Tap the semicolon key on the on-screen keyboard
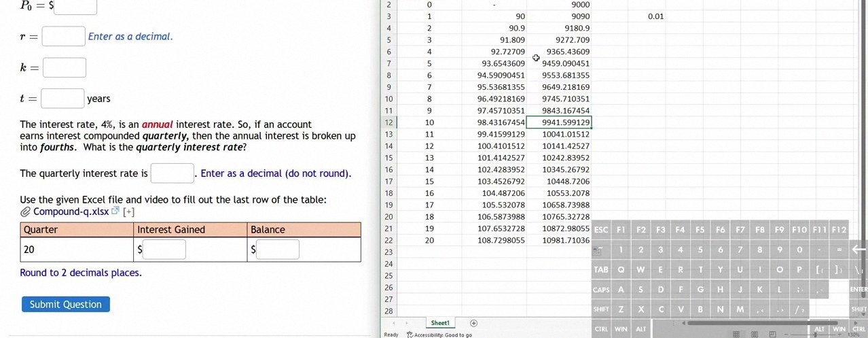 pyautogui.click(x=799, y=290)
